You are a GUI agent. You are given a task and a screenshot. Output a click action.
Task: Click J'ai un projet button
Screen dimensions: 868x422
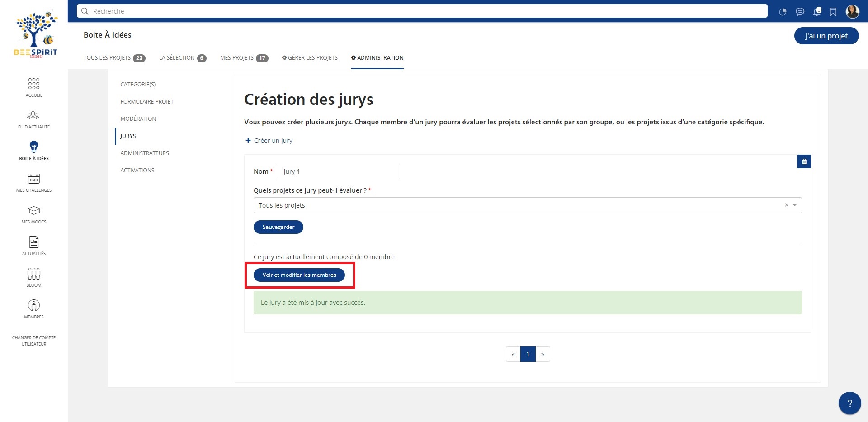[826, 36]
